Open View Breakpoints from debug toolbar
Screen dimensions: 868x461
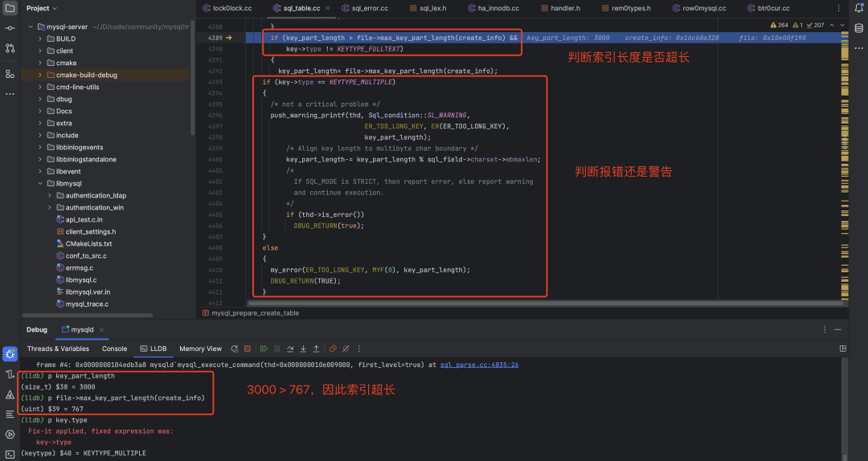pyautogui.click(x=333, y=349)
